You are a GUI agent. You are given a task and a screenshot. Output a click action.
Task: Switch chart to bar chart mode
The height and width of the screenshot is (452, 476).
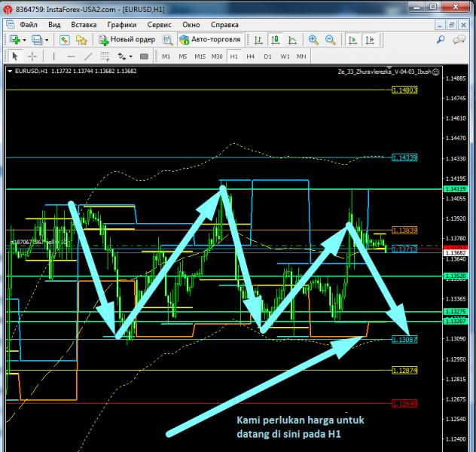[x=258, y=40]
